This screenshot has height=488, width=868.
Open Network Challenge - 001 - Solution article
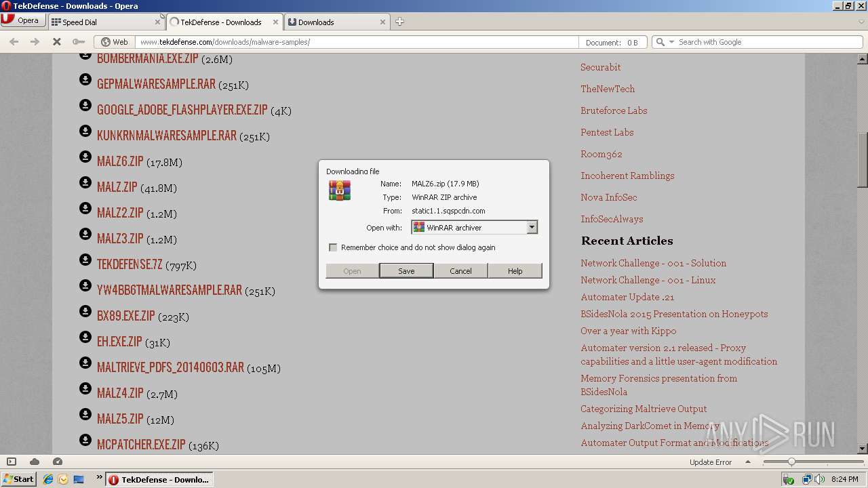[653, 263]
